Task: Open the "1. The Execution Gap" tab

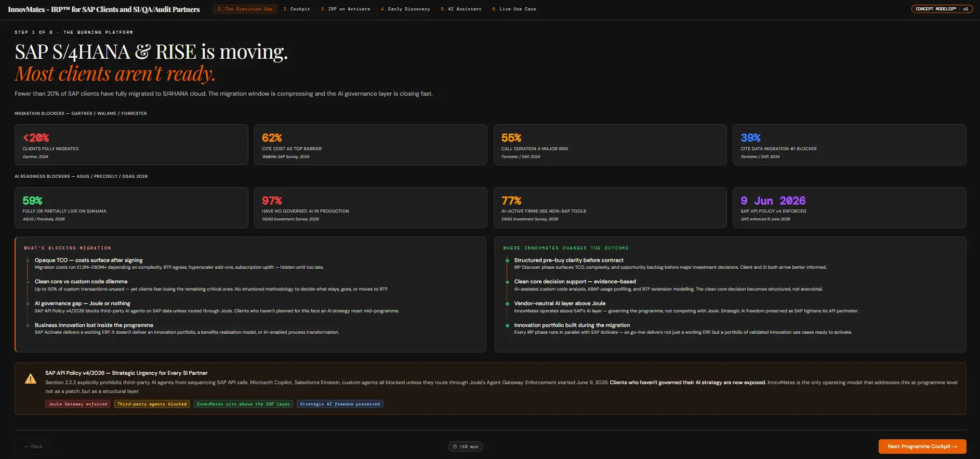Action: [245, 9]
